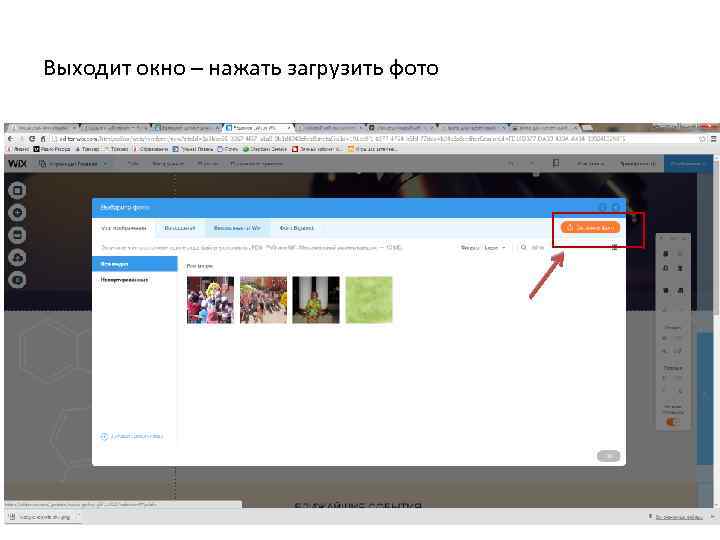Open the sort order dropdown in the dialog
This screenshot has width=720, height=540.
pos(483,248)
